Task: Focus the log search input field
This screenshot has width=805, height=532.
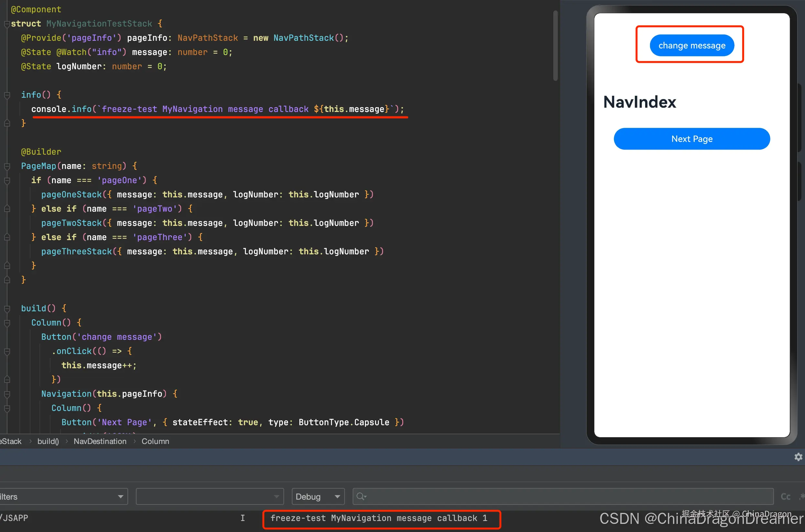Action: coord(563,497)
